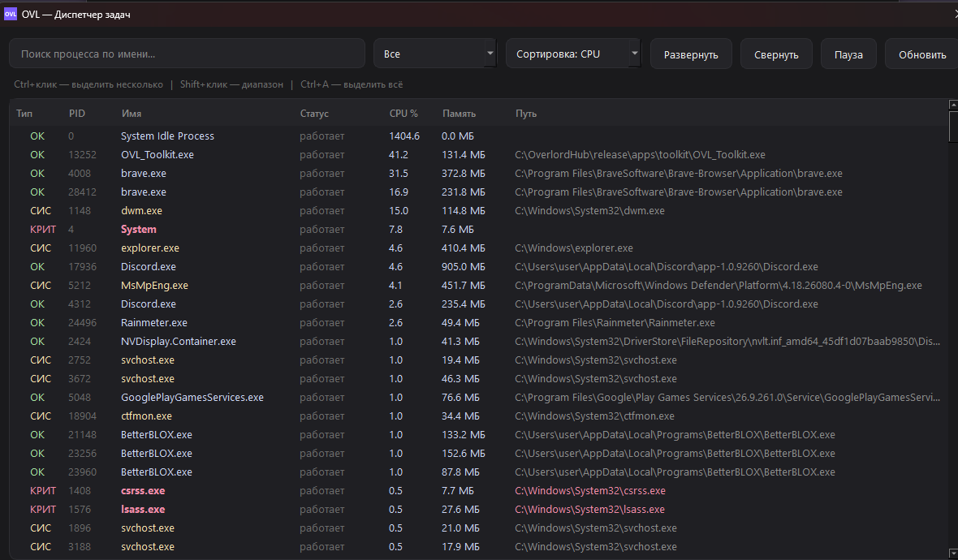Open the 'Сортировка: CPU' sort dropdown
The image size is (958, 560).
tap(573, 54)
